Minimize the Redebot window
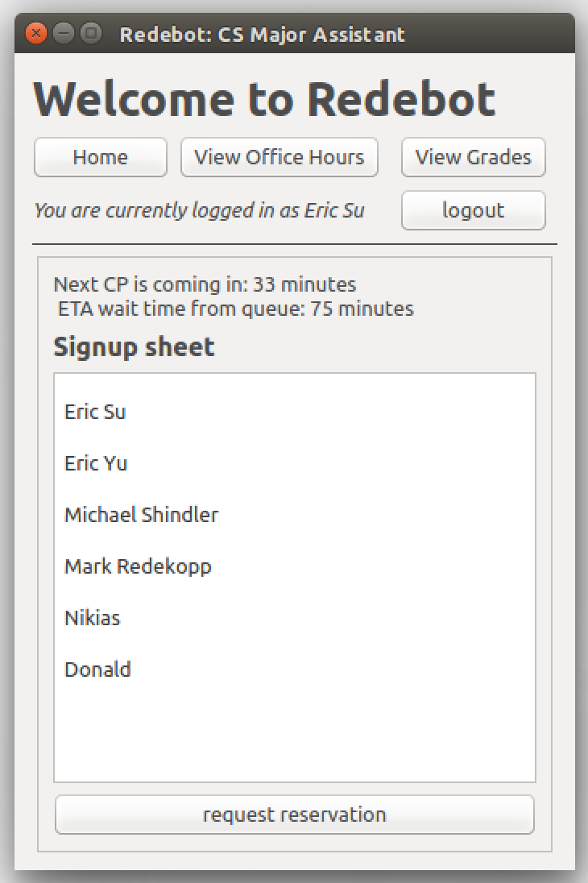The height and width of the screenshot is (883, 588). (x=63, y=34)
